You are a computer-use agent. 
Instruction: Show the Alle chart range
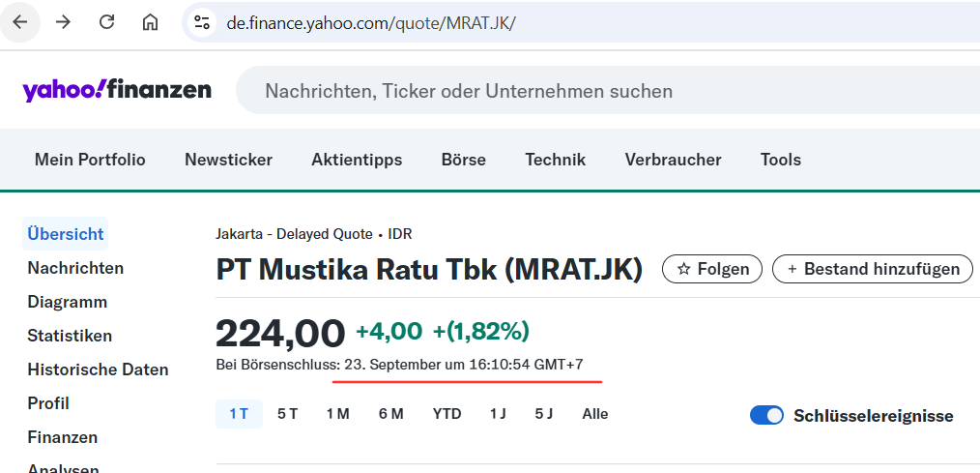click(595, 414)
